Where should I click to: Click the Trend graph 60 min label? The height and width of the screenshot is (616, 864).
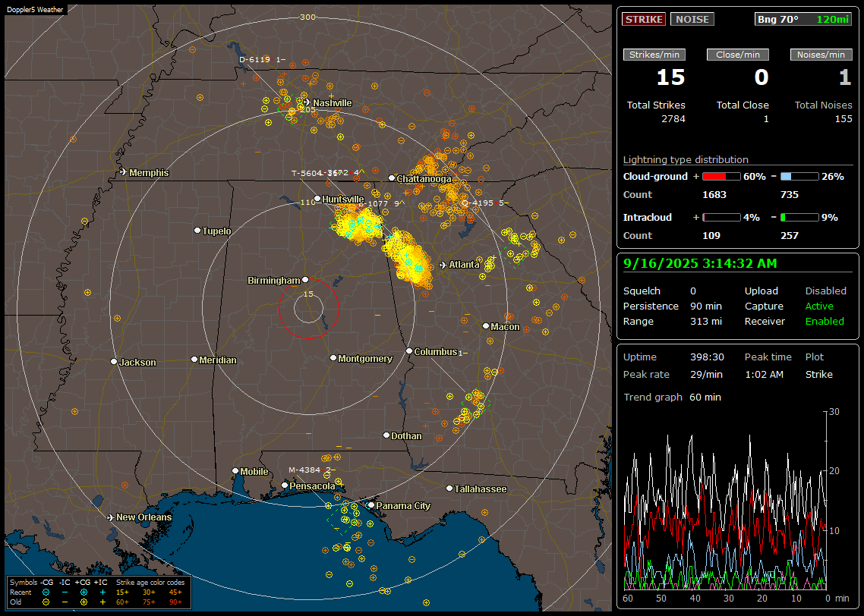[x=672, y=398]
